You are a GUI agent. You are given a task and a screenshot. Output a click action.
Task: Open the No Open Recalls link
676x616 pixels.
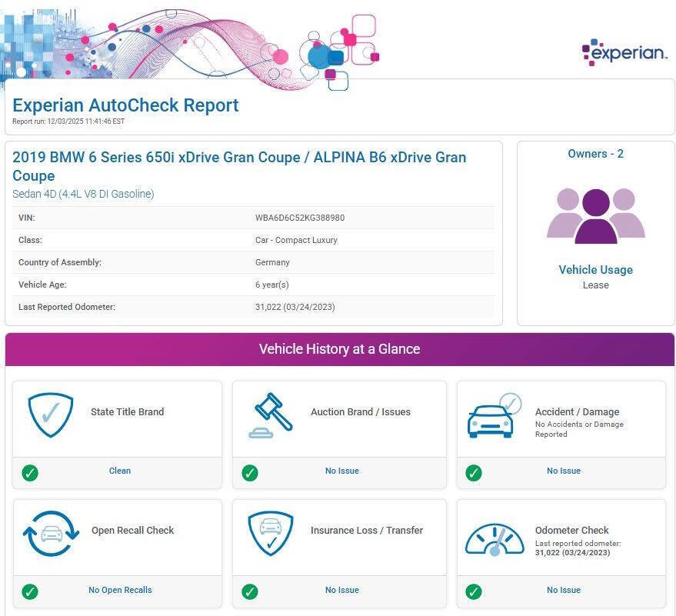pyautogui.click(x=120, y=590)
